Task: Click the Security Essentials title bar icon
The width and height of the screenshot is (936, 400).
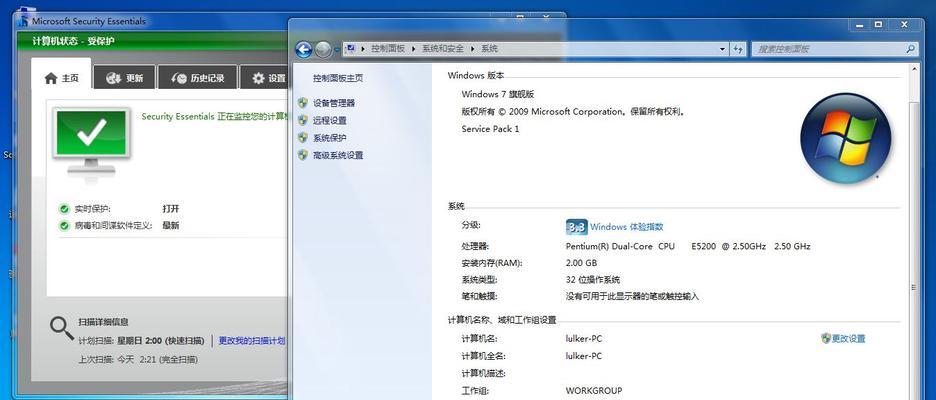Action: [23, 20]
